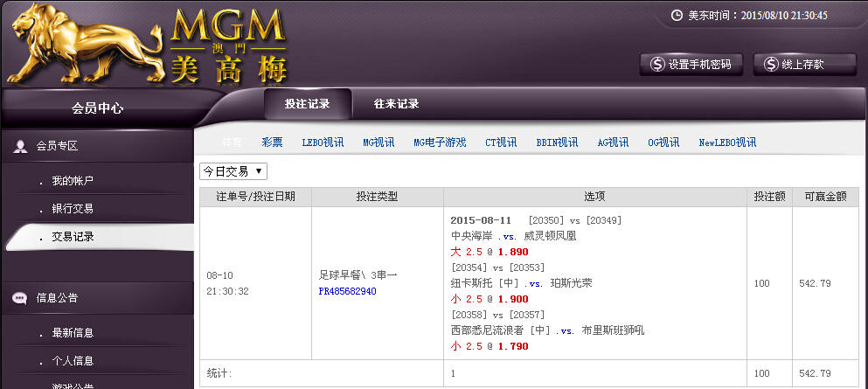
Task: Select MG电子游戏 category link
Action: coord(440,142)
